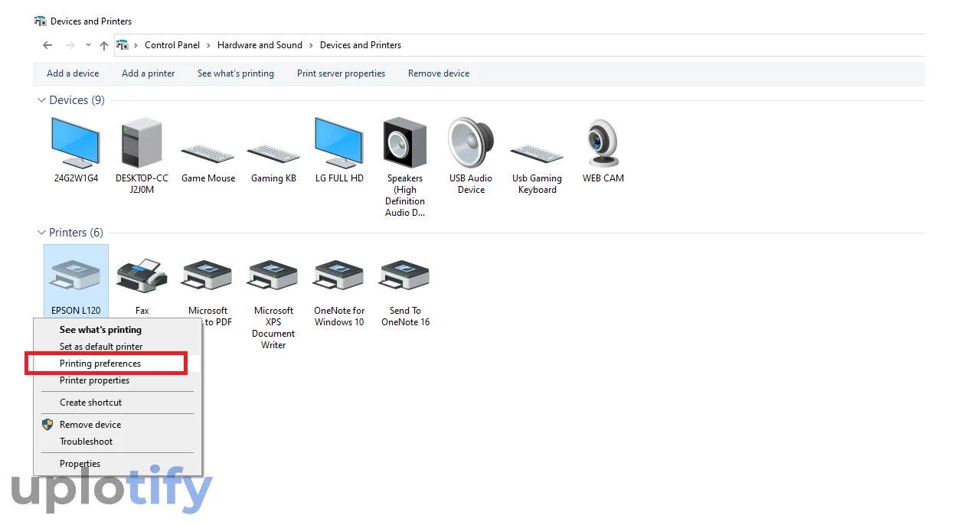Screen dimensions: 980x525
Task: Click Control Panel breadcrumb
Action: coord(172,45)
